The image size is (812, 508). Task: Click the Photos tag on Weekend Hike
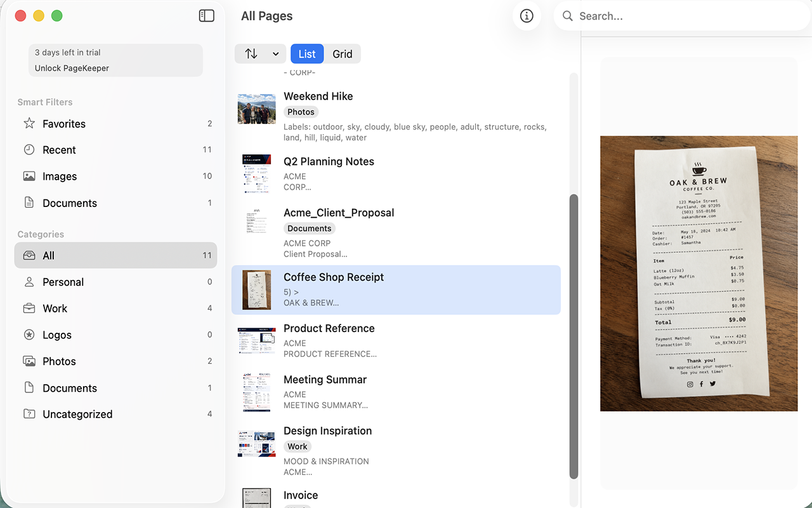click(301, 112)
